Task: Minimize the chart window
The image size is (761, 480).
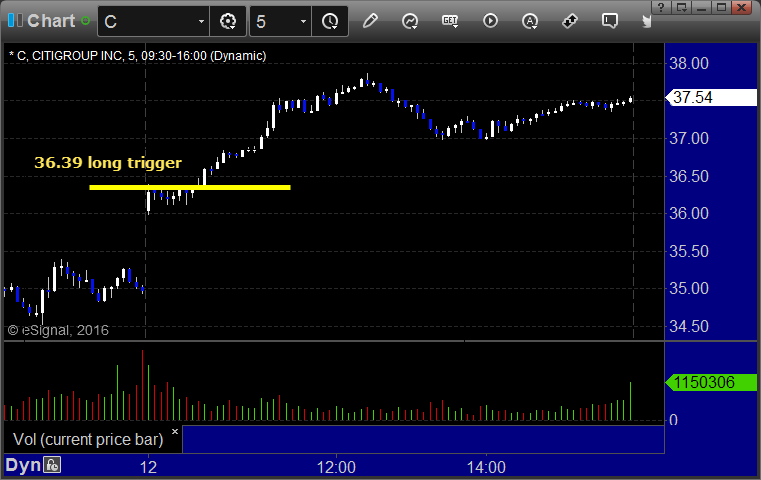Action: click(701, 7)
